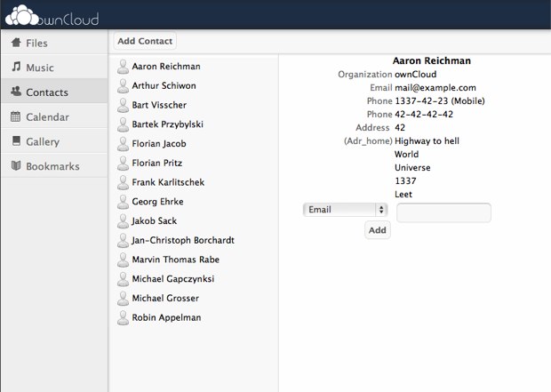Select contact Robin Appelman name
551x392 pixels.
point(166,318)
